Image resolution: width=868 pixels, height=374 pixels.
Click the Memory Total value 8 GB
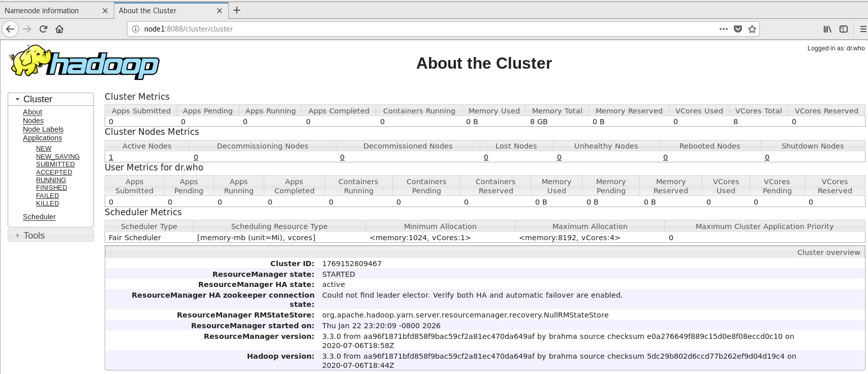pos(539,122)
